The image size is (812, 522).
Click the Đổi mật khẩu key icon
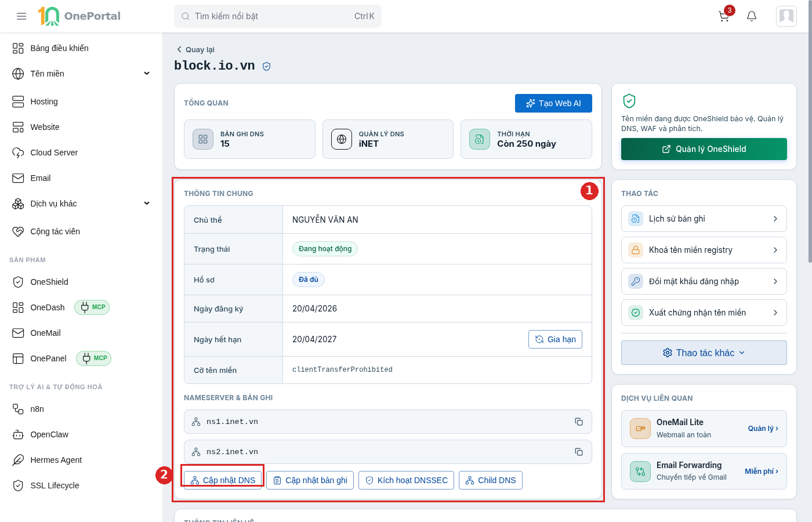(x=636, y=281)
